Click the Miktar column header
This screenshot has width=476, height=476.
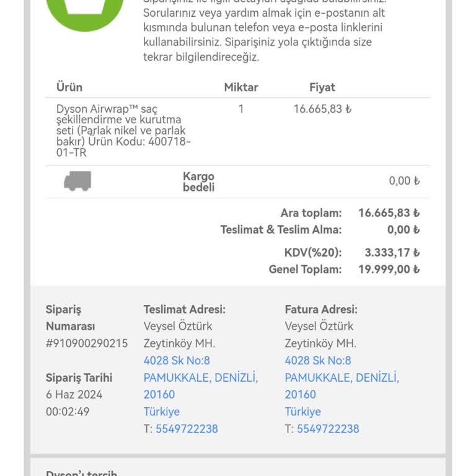coord(241,87)
